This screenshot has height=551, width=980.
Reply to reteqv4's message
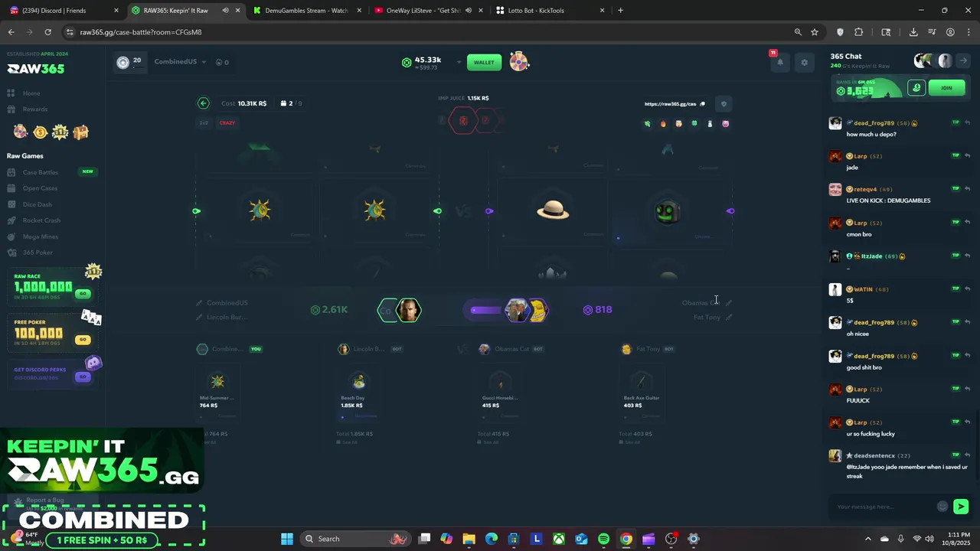click(x=968, y=189)
